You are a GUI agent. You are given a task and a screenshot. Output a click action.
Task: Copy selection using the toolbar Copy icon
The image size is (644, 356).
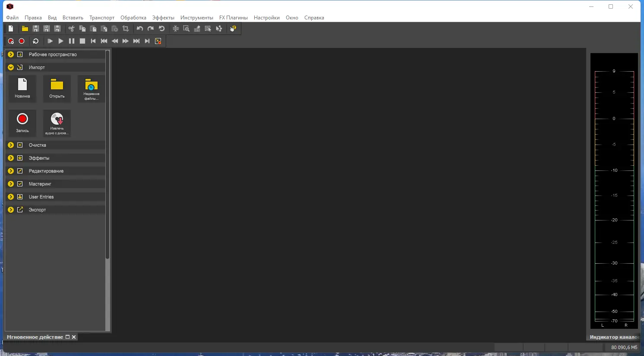tap(82, 28)
